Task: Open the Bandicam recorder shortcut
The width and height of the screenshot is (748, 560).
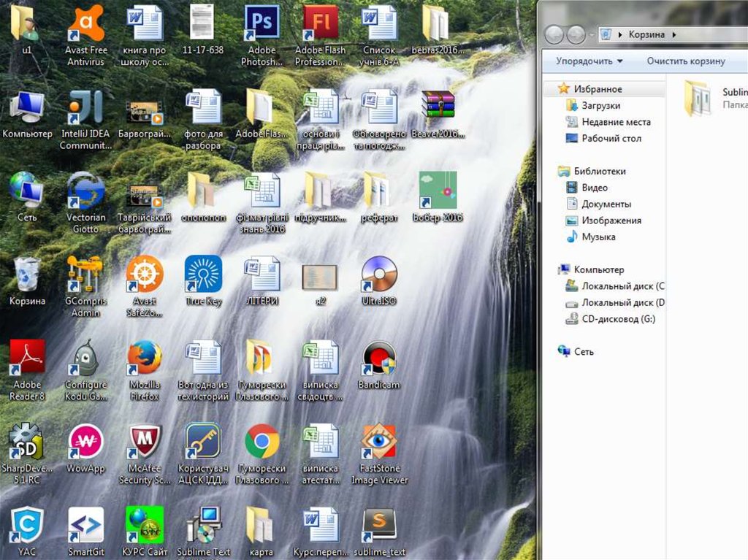Action: [x=379, y=359]
